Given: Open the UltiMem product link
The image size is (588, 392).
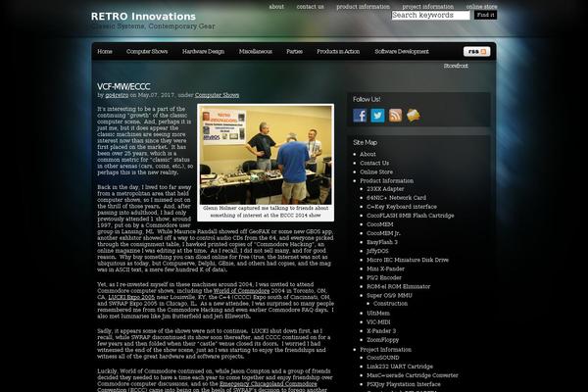Looking at the screenshot, I should tap(378, 314).
